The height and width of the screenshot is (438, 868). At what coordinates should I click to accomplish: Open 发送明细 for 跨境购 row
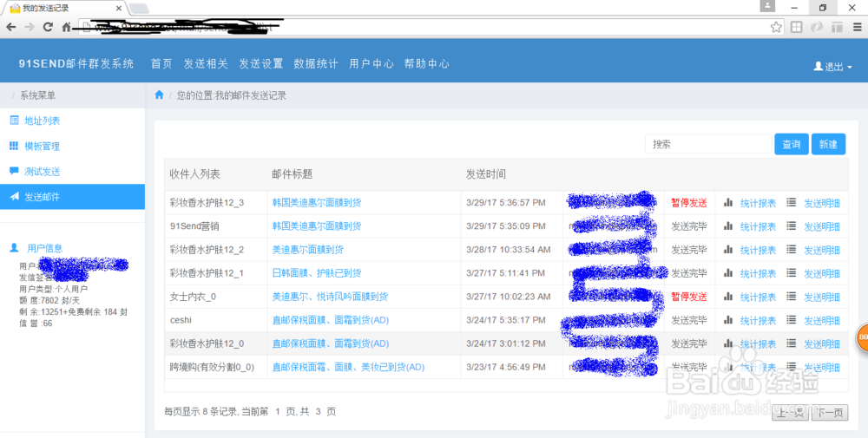click(x=822, y=367)
